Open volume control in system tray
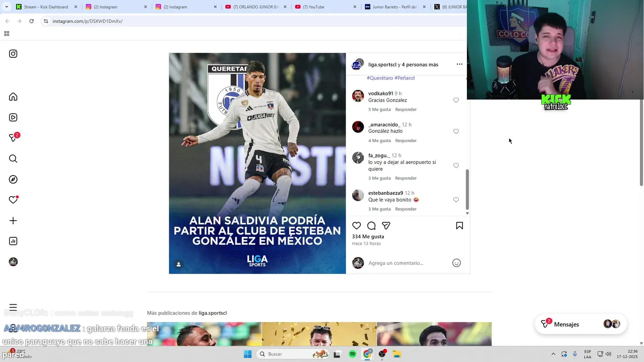 tap(608, 354)
